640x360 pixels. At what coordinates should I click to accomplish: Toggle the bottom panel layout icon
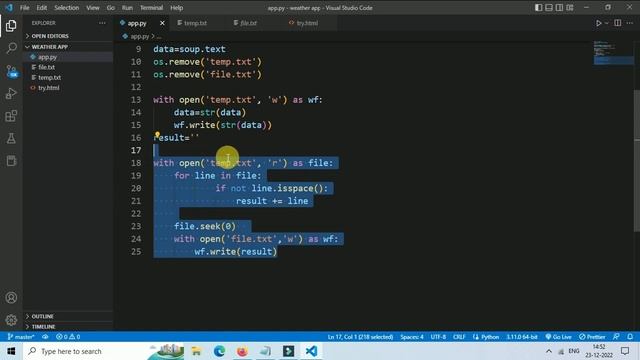click(549, 7)
